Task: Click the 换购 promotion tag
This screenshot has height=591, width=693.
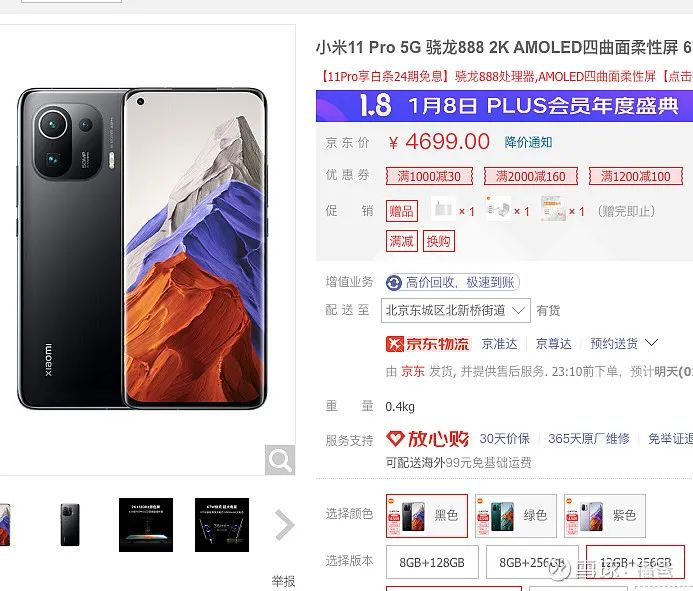Action: tap(438, 241)
